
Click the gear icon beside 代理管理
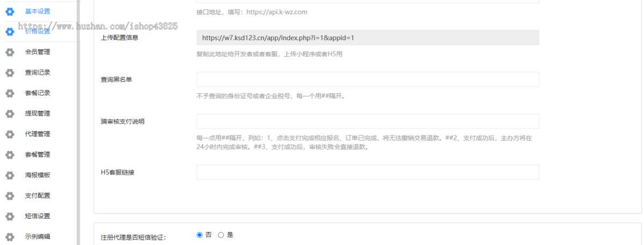pyautogui.click(x=10, y=134)
